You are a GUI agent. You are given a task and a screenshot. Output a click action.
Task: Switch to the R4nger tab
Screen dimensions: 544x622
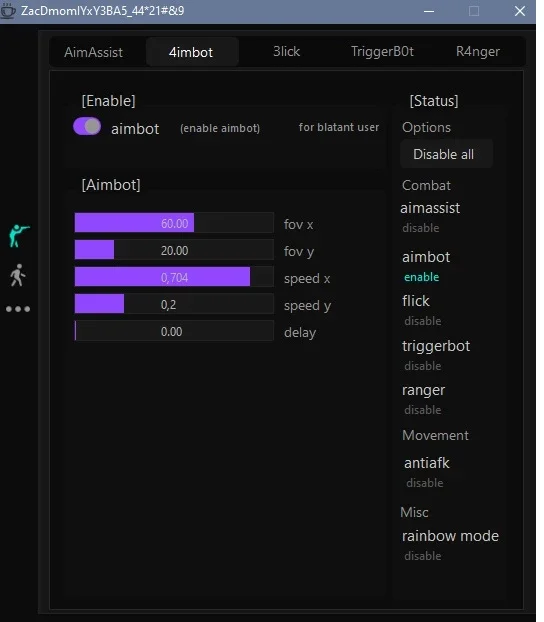point(478,51)
